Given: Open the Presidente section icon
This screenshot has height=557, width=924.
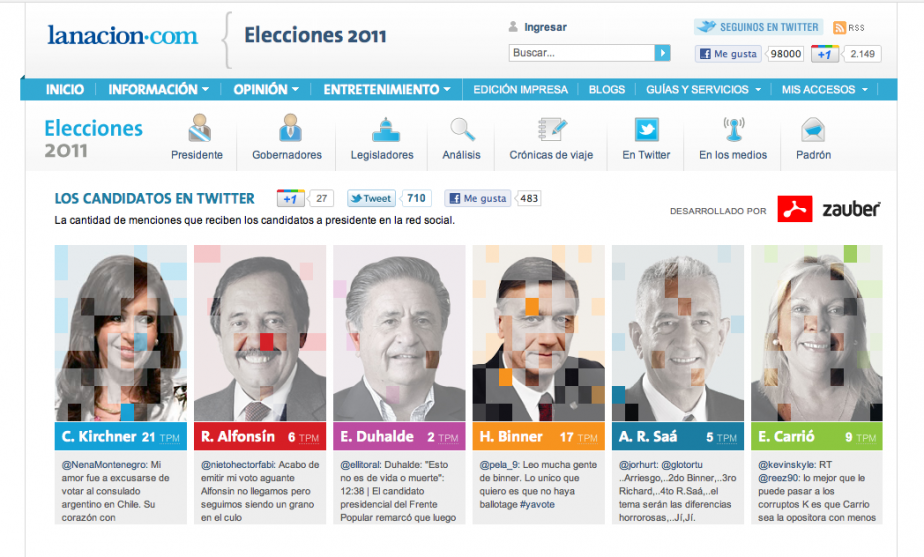Looking at the screenshot, I should click(199, 128).
